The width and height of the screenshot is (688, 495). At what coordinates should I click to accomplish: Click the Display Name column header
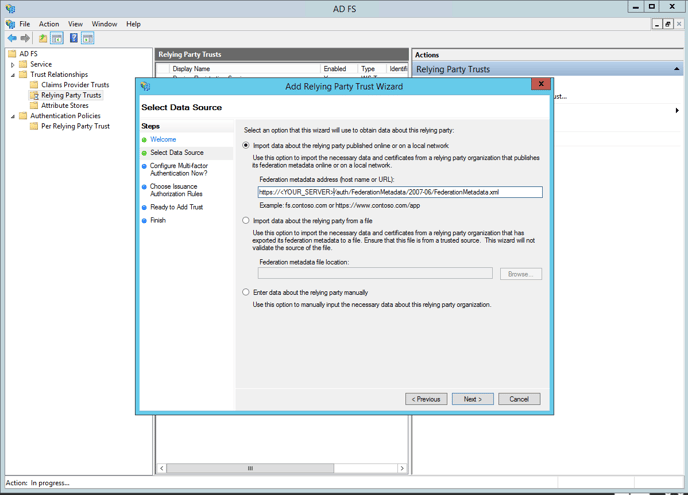pyautogui.click(x=245, y=68)
